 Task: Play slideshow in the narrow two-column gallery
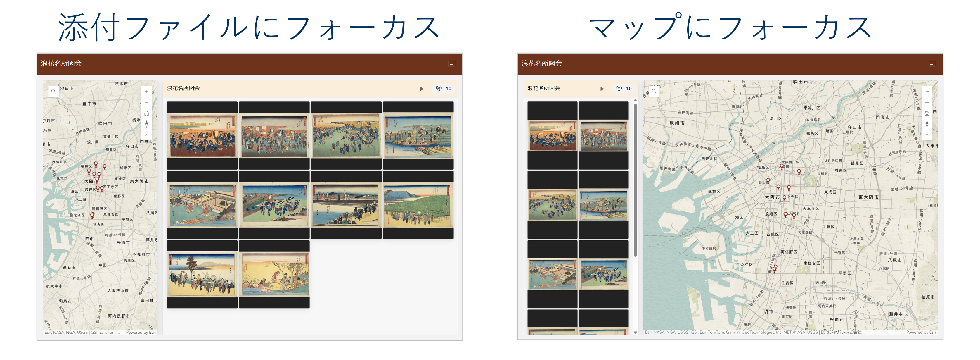(x=602, y=89)
